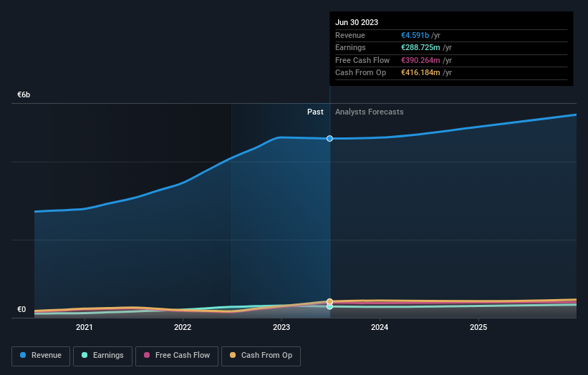Click the Jun 30 2023 tooltip date
Viewport: 588px width, 375px height.
coord(357,22)
